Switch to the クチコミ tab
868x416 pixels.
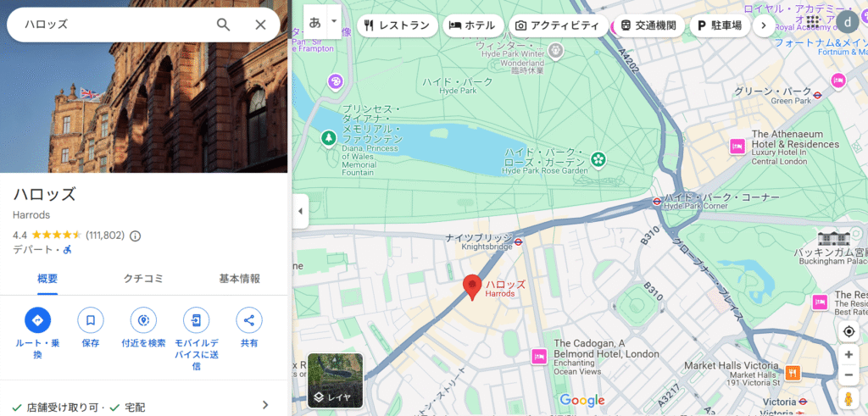click(143, 279)
